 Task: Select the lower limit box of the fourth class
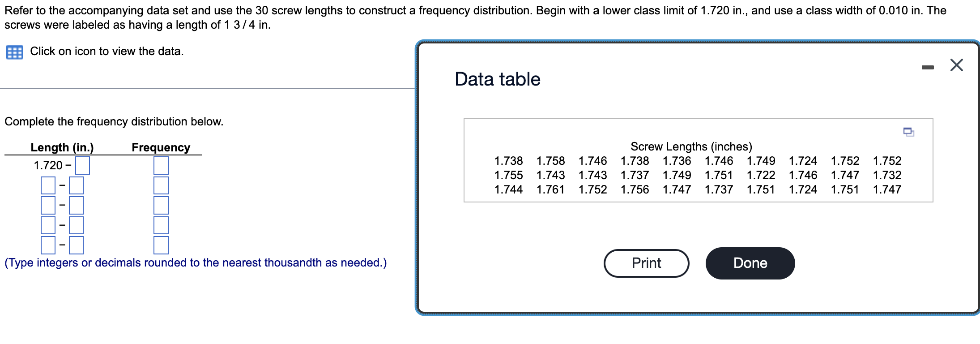[x=48, y=225]
